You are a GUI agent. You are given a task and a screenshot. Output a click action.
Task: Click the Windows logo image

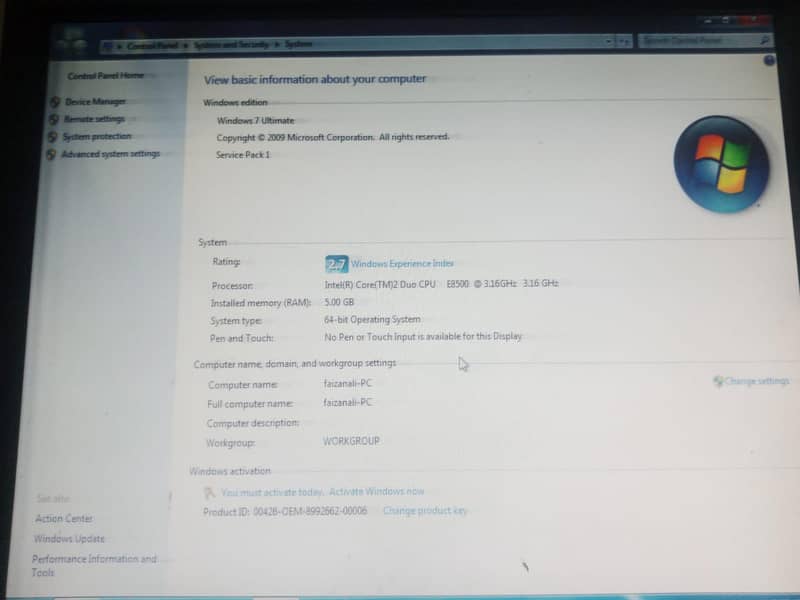[x=721, y=164]
